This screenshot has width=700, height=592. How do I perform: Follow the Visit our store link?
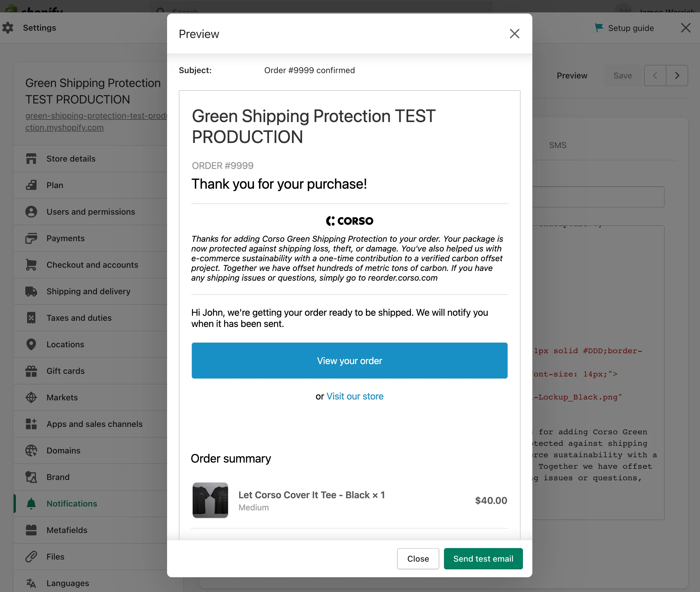pyautogui.click(x=354, y=396)
